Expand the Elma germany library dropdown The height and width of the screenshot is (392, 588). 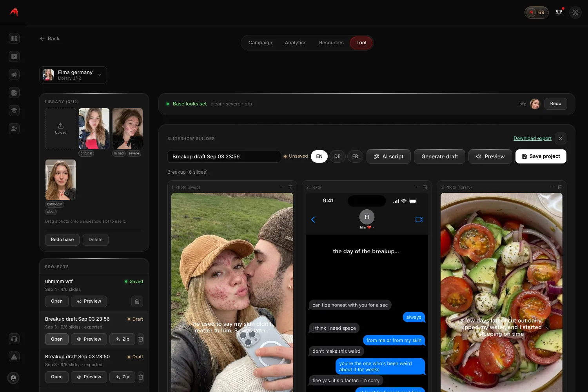73,75
